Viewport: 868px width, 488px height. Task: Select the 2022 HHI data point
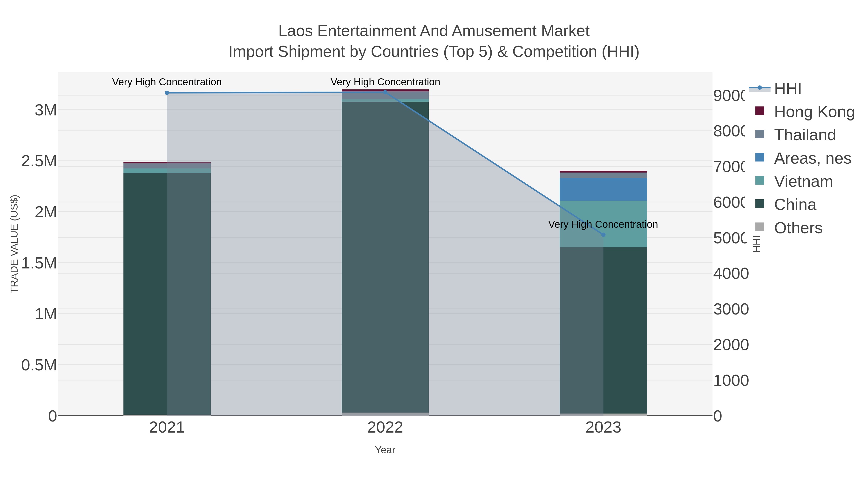click(385, 92)
